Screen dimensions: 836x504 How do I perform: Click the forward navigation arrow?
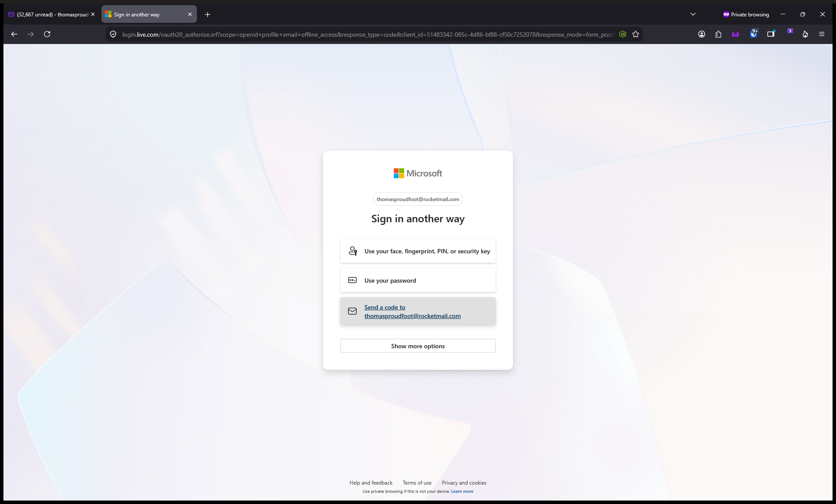[x=31, y=34]
